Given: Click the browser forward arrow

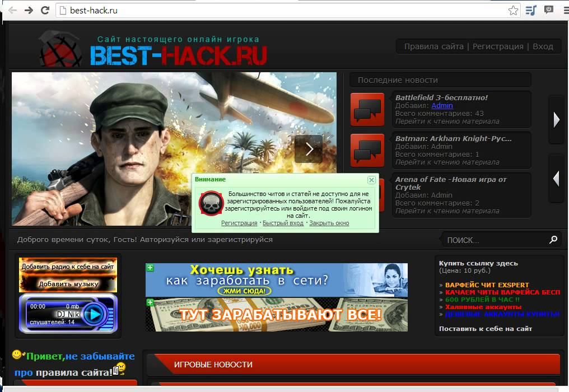Looking at the screenshot, I should tap(29, 10).
